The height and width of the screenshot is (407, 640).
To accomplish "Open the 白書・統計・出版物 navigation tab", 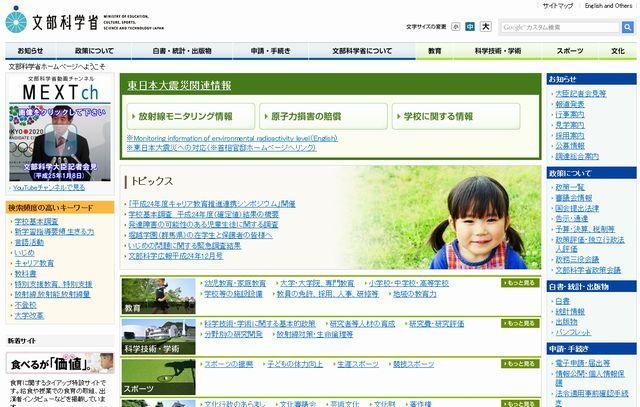I will 182,51.
